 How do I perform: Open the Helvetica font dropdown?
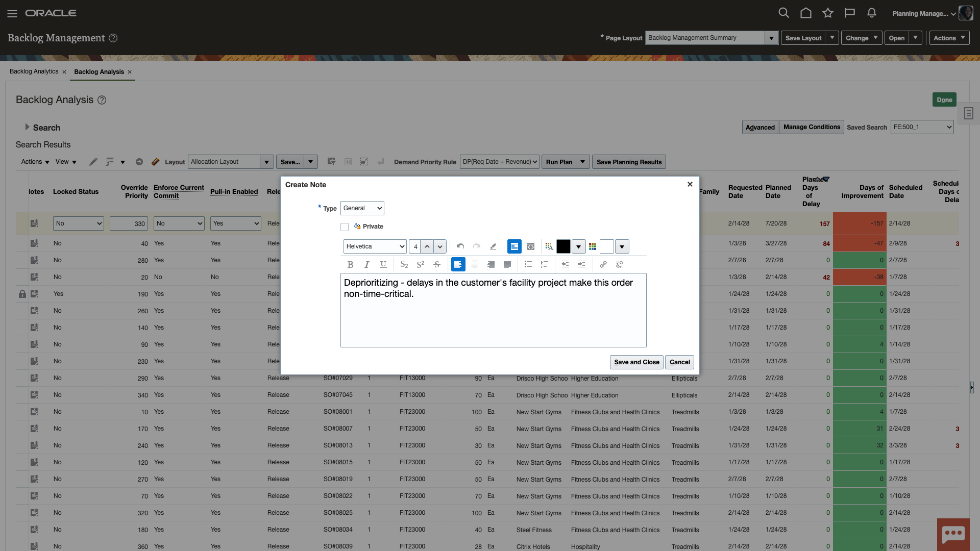coord(375,246)
